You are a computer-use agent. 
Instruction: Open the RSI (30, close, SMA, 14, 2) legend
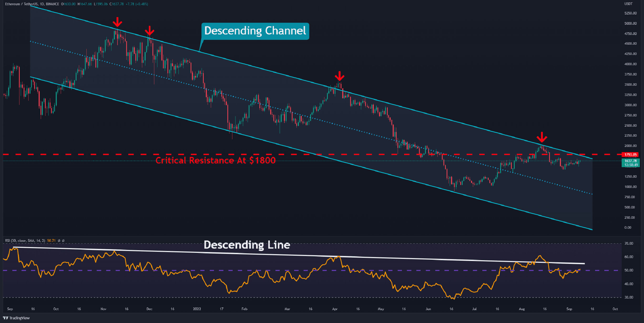[x=25, y=240]
